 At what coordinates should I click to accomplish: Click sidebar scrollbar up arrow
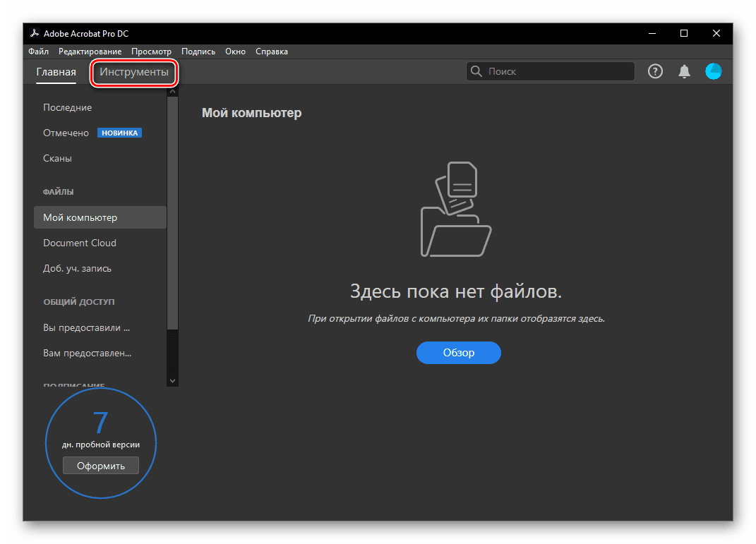click(x=172, y=90)
